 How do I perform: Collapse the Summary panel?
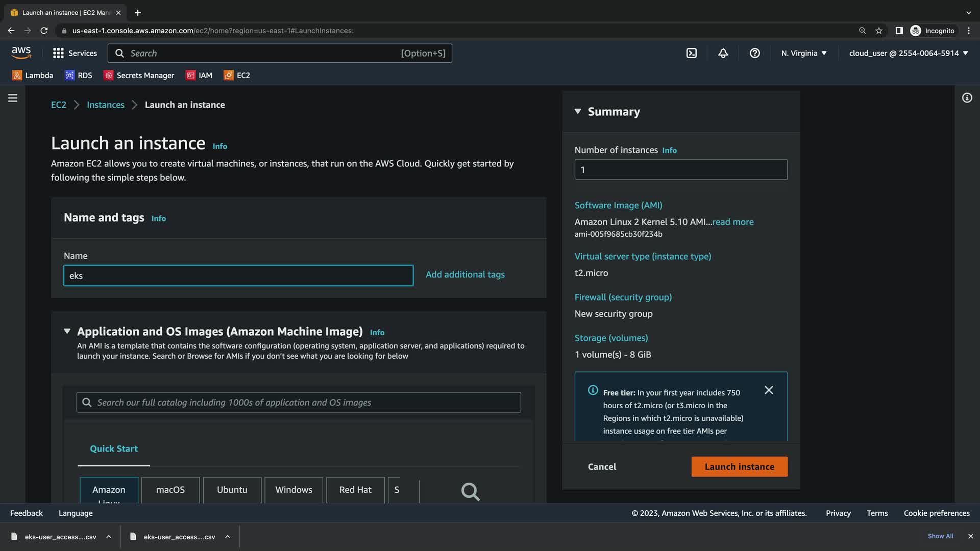(578, 111)
